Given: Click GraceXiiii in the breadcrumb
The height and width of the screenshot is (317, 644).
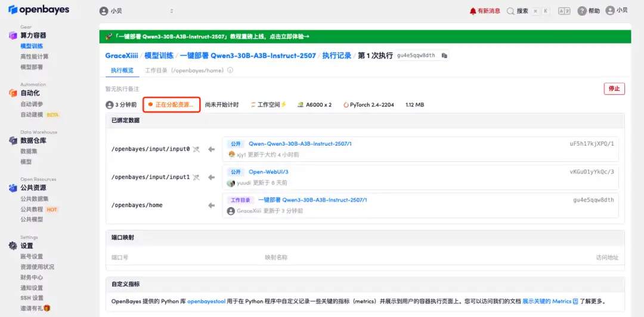Looking at the screenshot, I should pyautogui.click(x=122, y=56).
